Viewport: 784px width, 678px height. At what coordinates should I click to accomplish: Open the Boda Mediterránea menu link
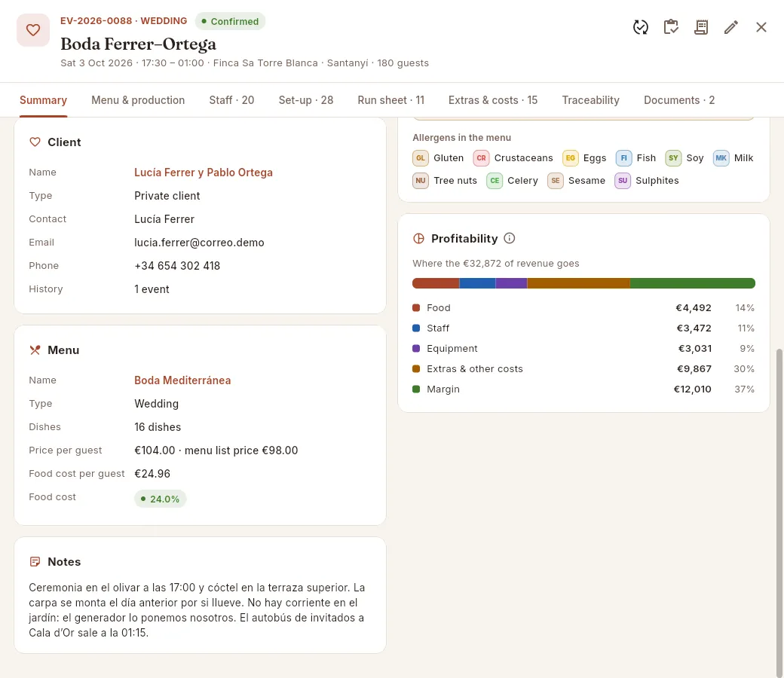click(182, 380)
